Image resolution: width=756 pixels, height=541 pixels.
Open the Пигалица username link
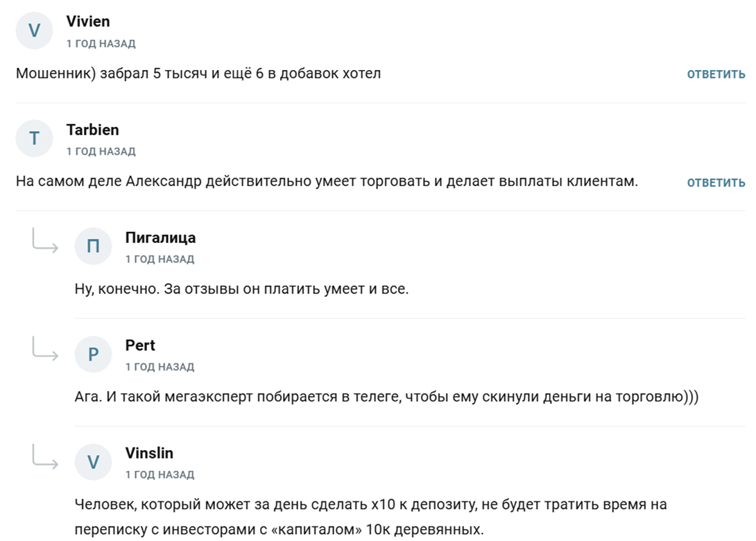click(160, 238)
